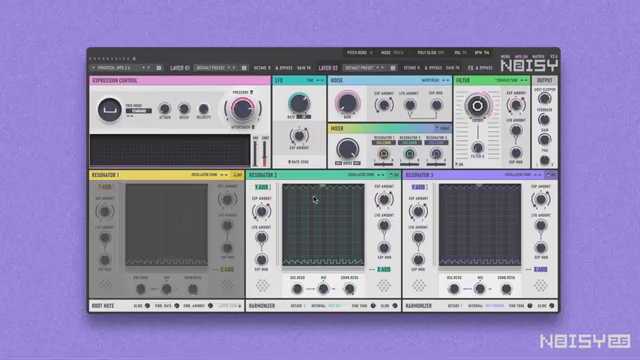This screenshot has height=360, width=640.
Task: Click the round trigger pad in Expression Control
Action: 109,109
